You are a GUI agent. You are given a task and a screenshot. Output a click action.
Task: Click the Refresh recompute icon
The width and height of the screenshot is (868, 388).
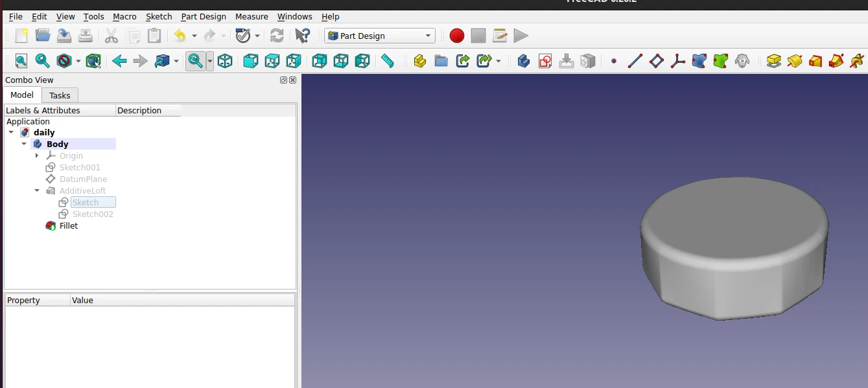click(277, 36)
